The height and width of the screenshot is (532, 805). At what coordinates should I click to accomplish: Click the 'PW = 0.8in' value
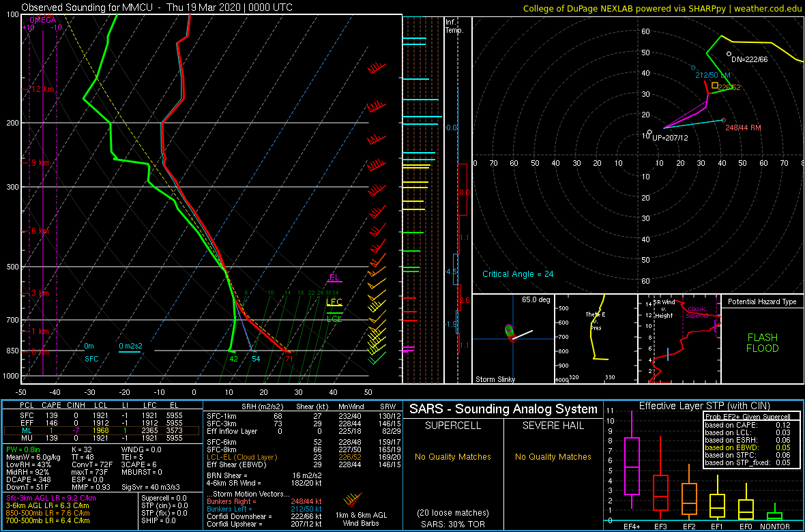(25, 450)
